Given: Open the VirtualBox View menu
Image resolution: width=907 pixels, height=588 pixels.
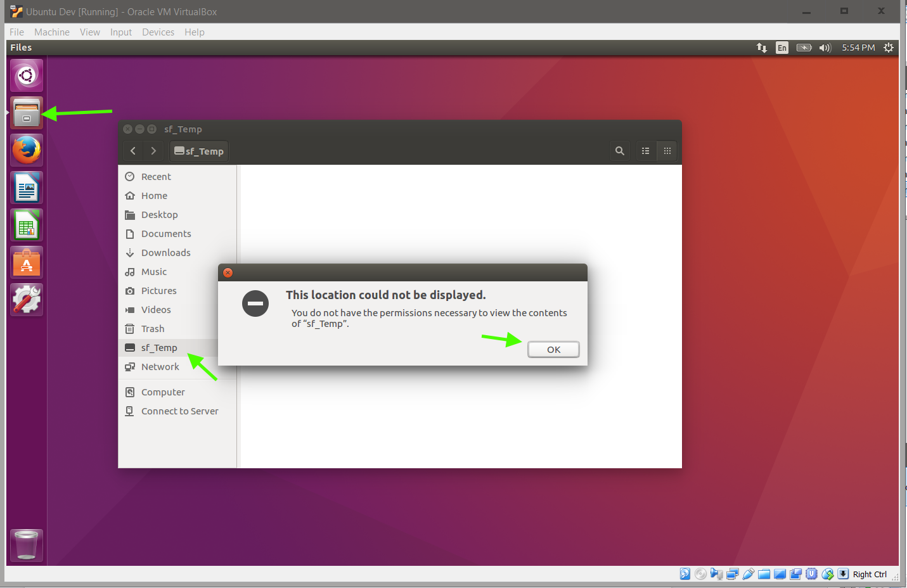Looking at the screenshot, I should tap(90, 32).
